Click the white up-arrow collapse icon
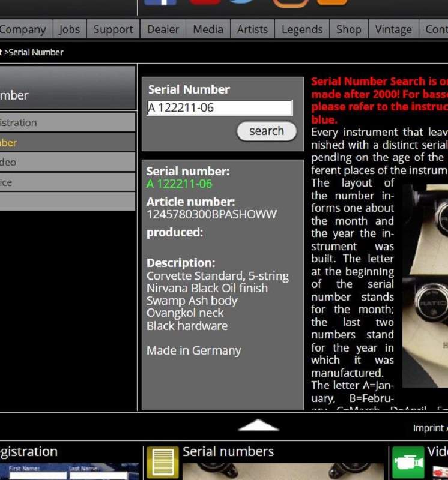Screen dimensions: 448x480 coord(258,425)
